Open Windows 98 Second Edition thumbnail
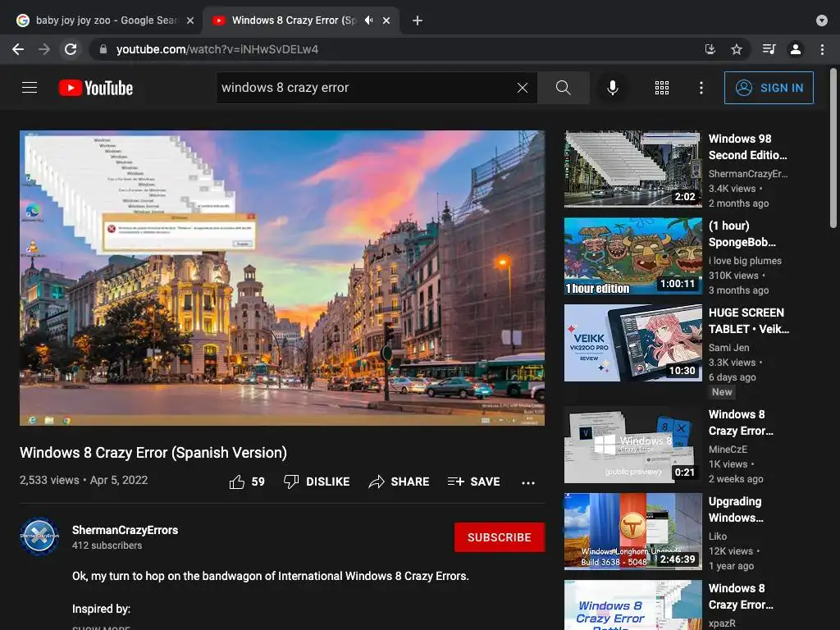The image size is (840, 630). pyautogui.click(x=632, y=169)
